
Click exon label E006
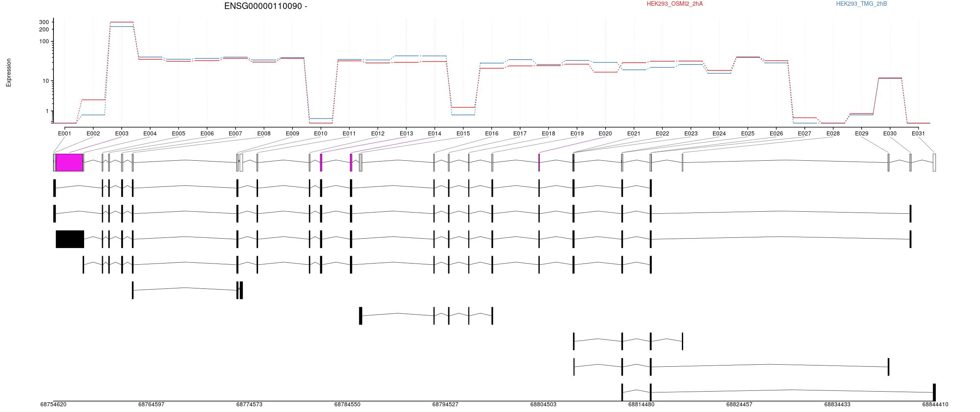click(x=207, y=133)
